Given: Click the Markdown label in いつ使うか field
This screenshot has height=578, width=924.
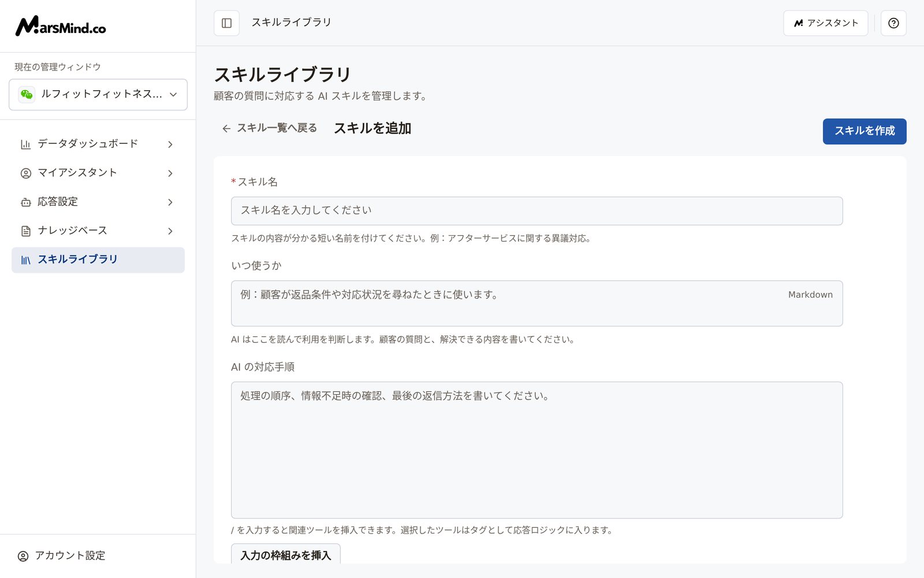Looking at the screenshot, I should pos(810,295).
